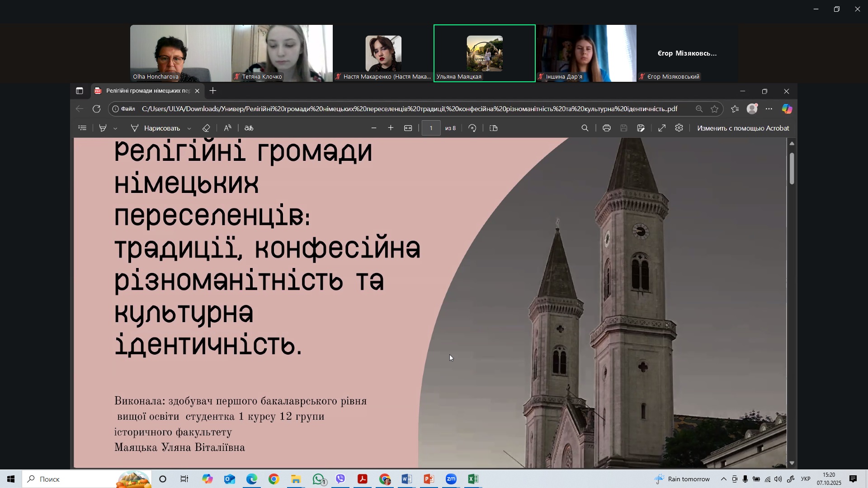Click the PDF vertical scrollbar thumb

point(792,169)
